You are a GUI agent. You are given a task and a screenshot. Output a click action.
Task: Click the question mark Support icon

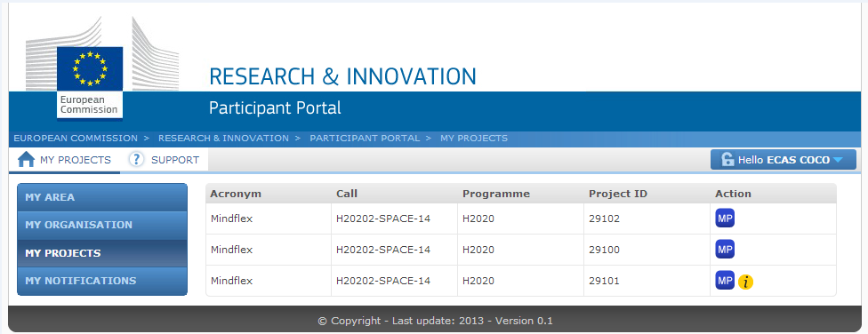(136, 160)
